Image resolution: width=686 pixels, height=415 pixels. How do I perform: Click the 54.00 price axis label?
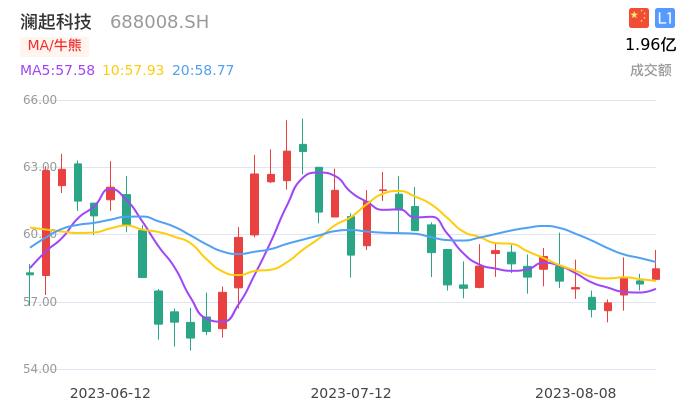(40, 369)
